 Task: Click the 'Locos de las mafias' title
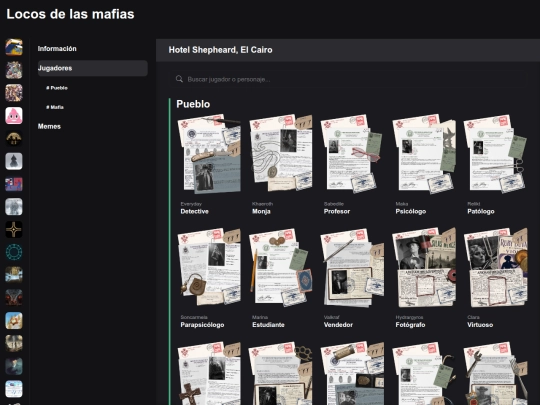point(70,14)
